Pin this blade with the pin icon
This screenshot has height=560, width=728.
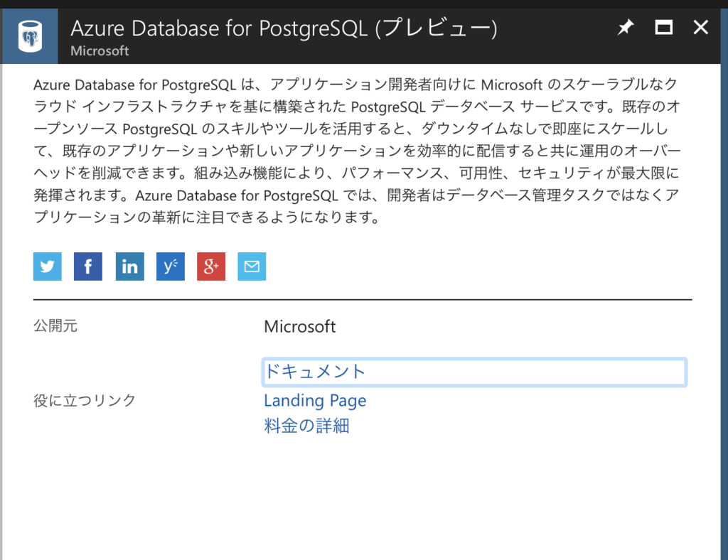click(626, 28)
